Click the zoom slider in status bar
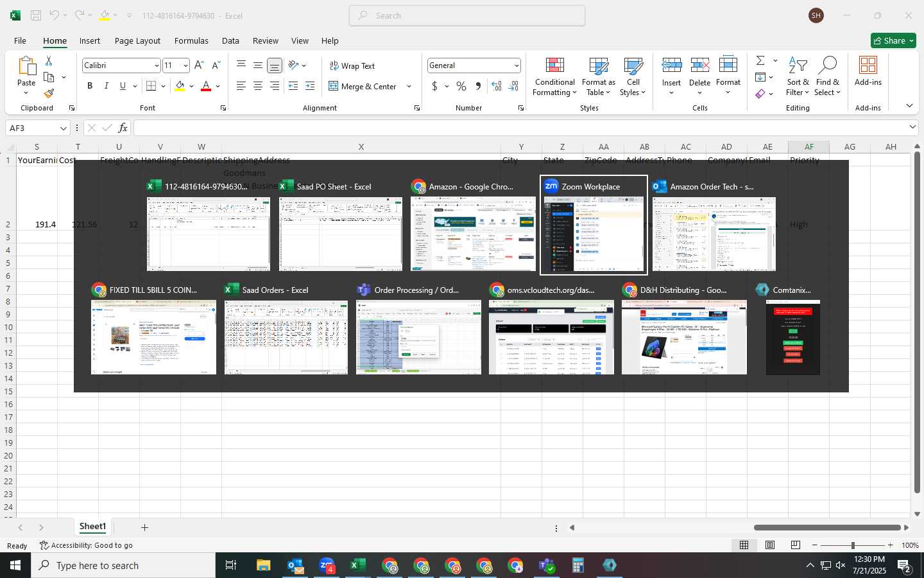Screen dimensions: 924x578 pyautogui.click(x=852, y=545)
